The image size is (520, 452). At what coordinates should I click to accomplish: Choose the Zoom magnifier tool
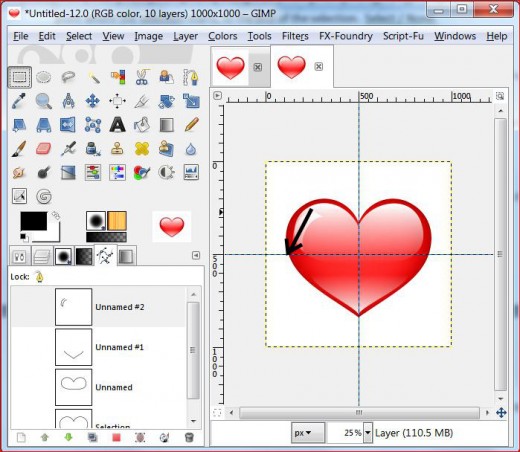point(44,101)
